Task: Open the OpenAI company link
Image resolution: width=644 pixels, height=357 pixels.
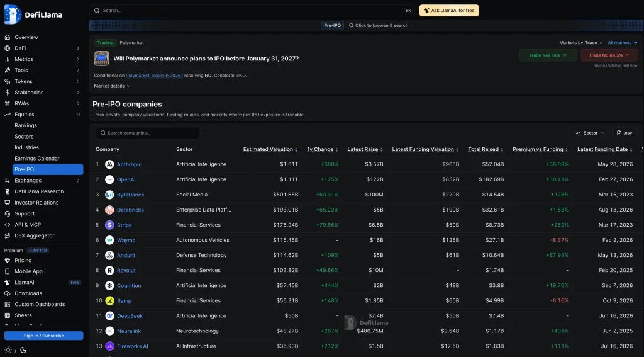Action: 126,179
